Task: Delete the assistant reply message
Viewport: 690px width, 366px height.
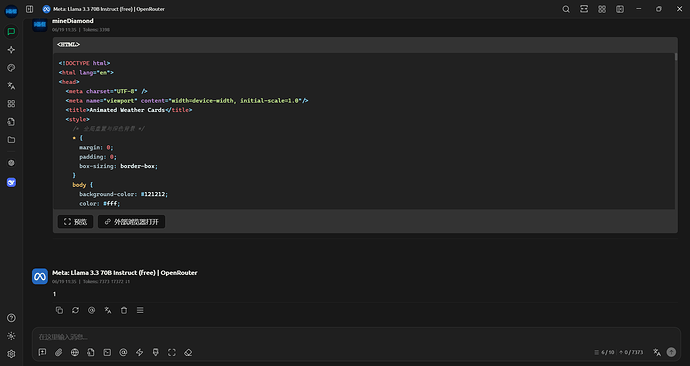Action: [124, 310]
